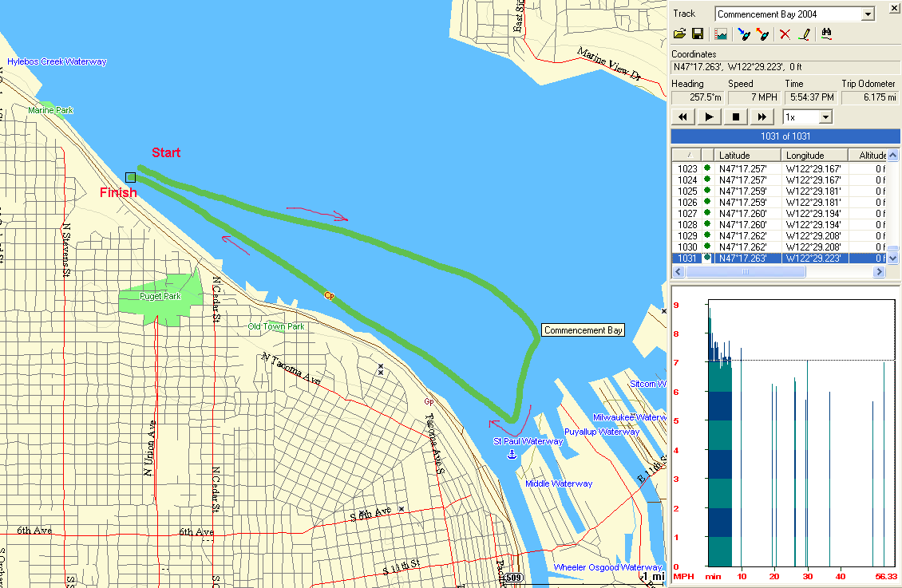902x588 pixels.
Task: Toggle the track profile graph icon
Action: pyautogui.click(x=721, y=34)
